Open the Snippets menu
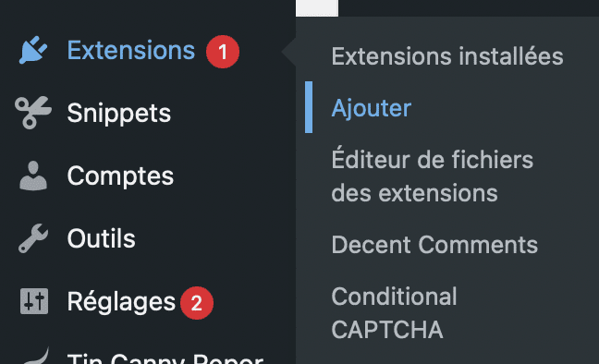 pyautogui.click(x=119, y=114)
